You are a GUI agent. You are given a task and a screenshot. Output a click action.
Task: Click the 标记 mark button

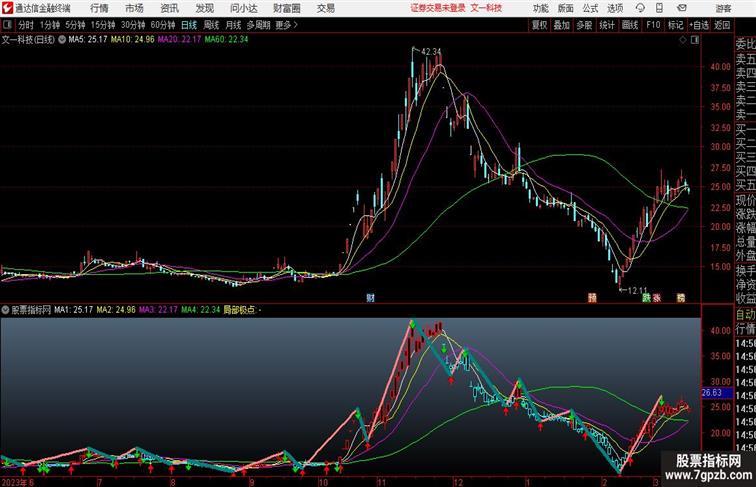[x=675, y=25]
